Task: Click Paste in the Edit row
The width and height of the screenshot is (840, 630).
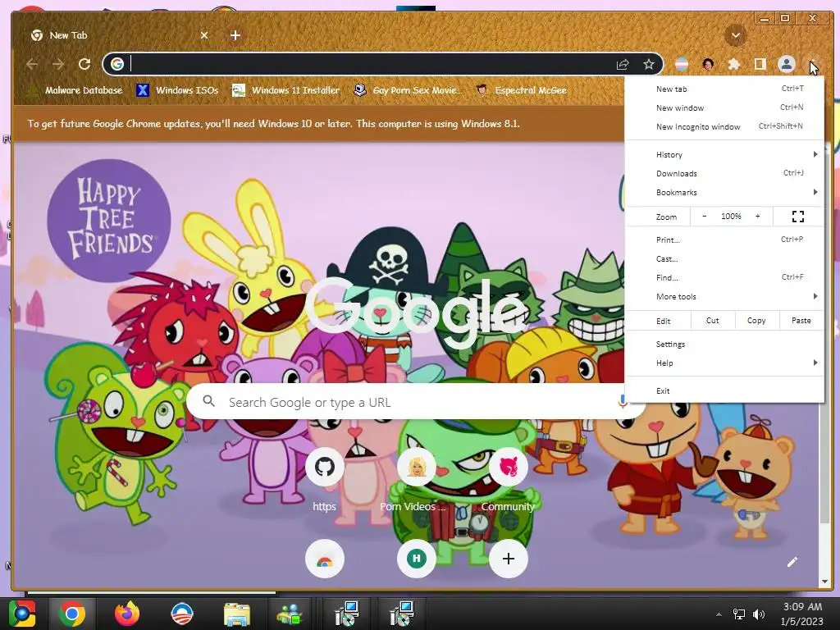Action: pyautogui.click(x=801, y=321)
